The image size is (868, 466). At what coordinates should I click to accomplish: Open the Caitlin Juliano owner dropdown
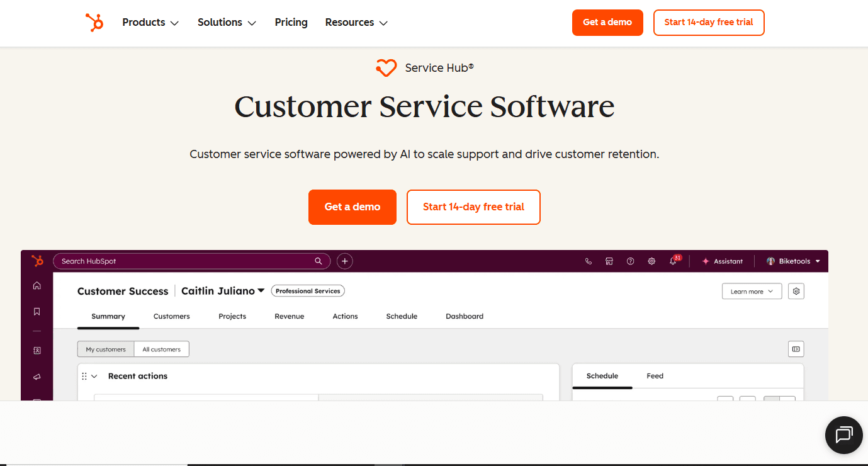(223, 291)
